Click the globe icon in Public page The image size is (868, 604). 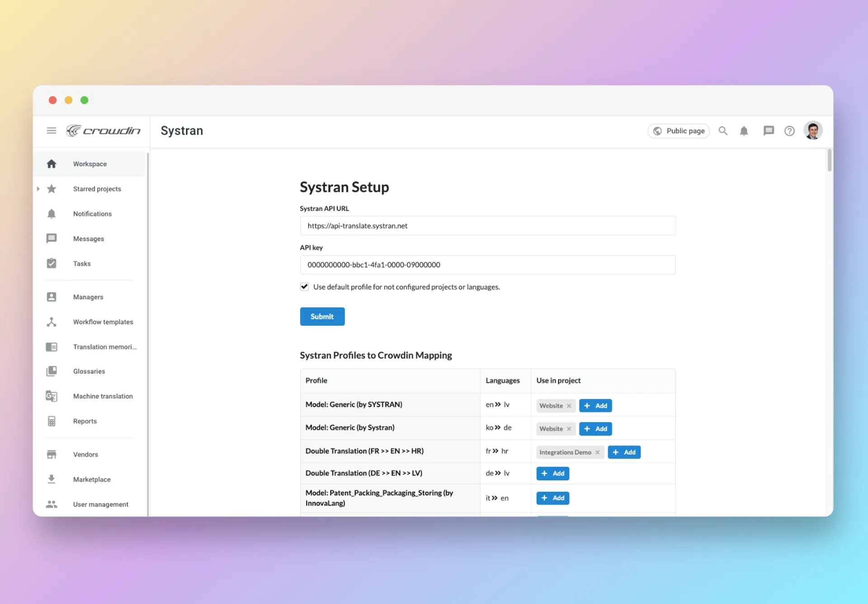(657, 131)
